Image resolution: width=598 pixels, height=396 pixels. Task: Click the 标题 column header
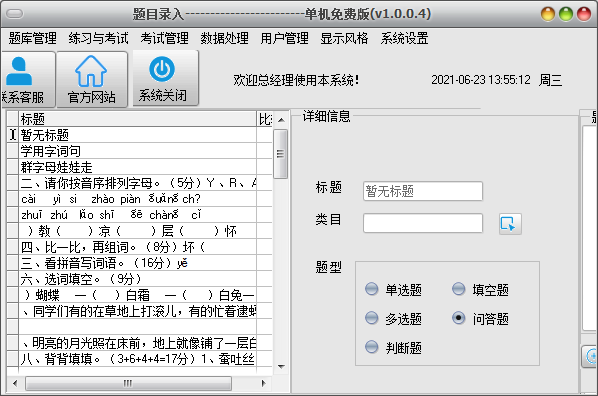pyautogui.click(x=137, y=119)
